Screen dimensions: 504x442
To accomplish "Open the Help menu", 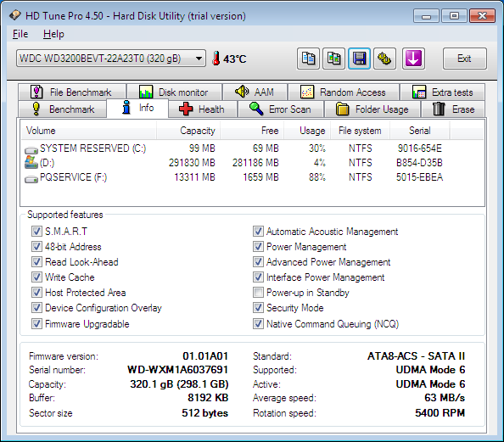I will (x=53, y=34).
